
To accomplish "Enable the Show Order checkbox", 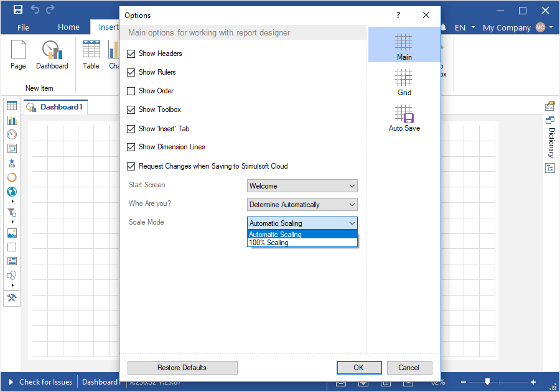I will pyautogui.click(x=131, y=91).
